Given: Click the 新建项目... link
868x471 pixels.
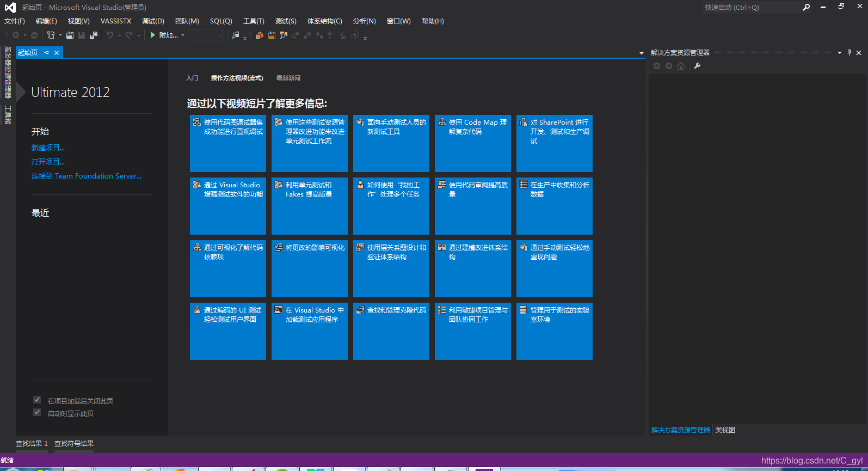Looking at the screenshot, I should click(x=48, y=148).
